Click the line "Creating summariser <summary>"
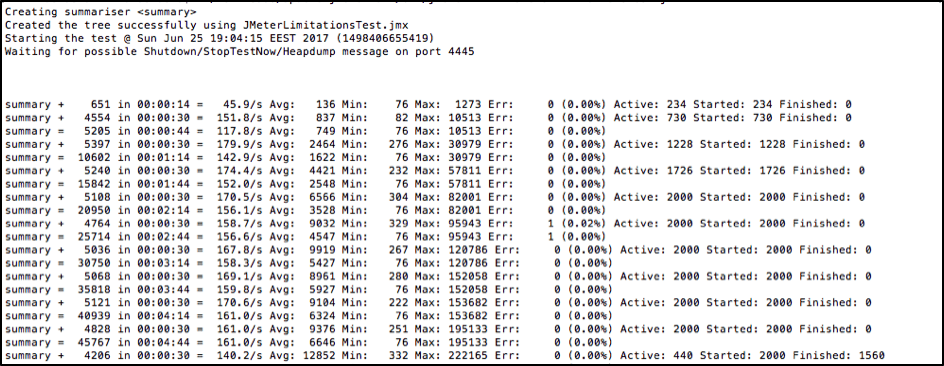This screenshot has height=366, width=944. 101,13
